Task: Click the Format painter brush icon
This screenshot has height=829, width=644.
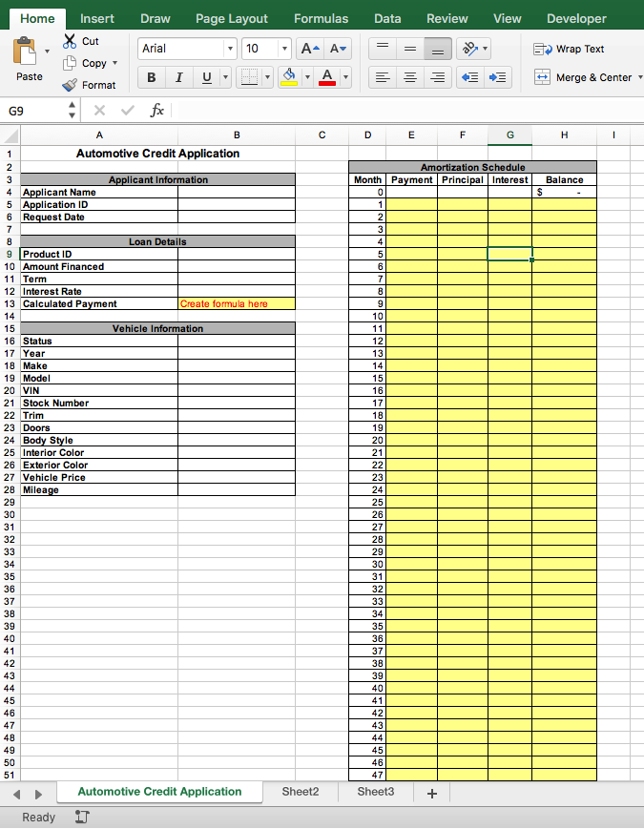Action: (x=70, y=85)
